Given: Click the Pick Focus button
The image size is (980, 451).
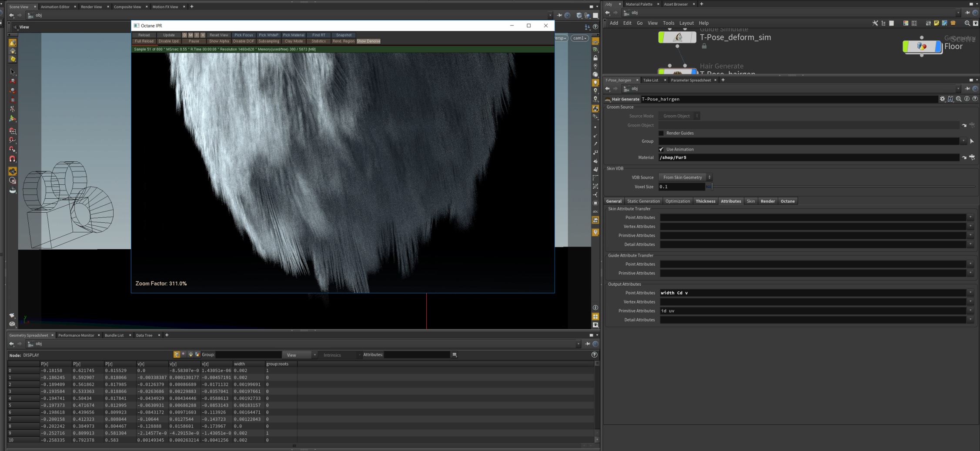Looking at the screenshot, I should point(244,35).
